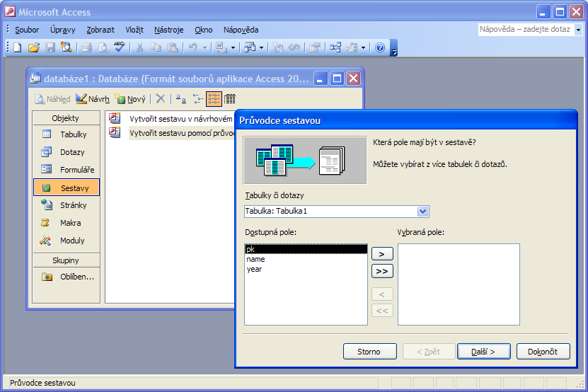Click the Storno button
588x392 pixels.
370,352
